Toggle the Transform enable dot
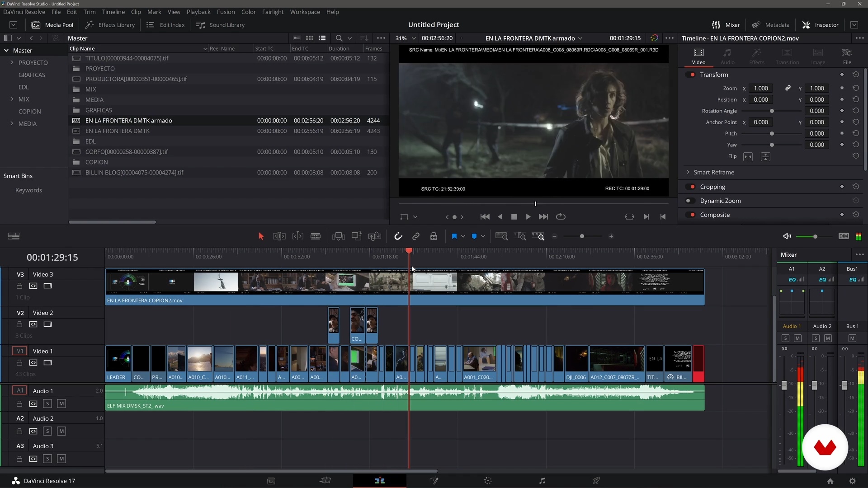868x488 pixels. [690, 75]
